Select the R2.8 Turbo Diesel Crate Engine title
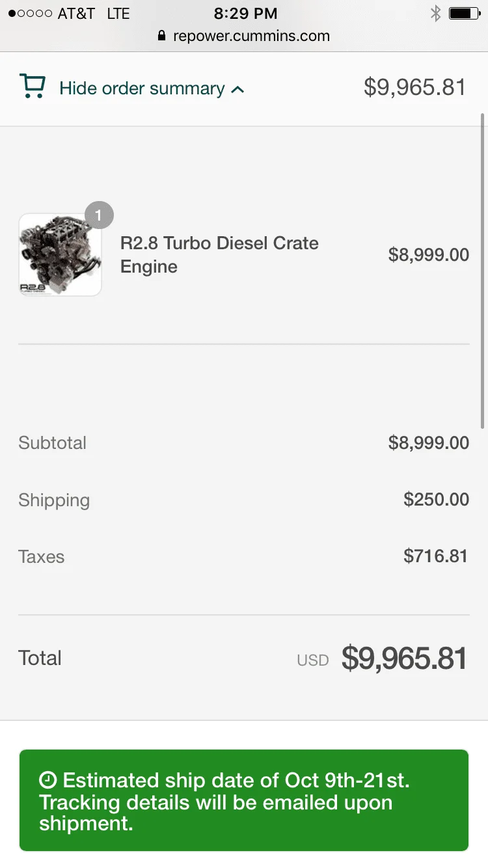Image resolution: width=488 pixels, height=868 pixels. 219,254
